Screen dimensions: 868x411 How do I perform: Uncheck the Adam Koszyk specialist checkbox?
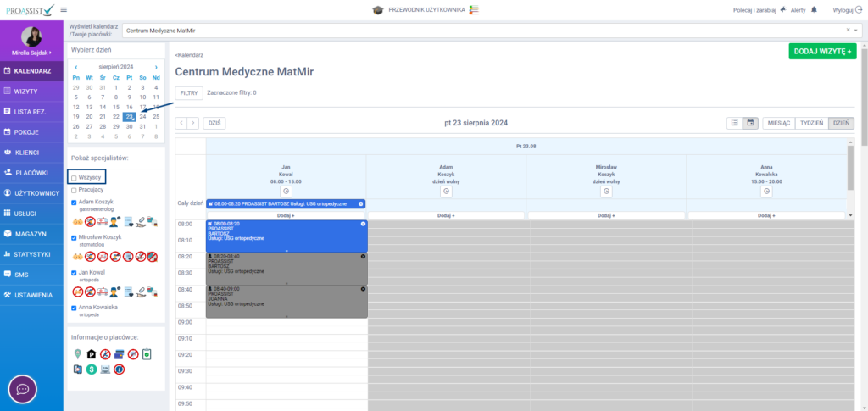click(74, 203)
